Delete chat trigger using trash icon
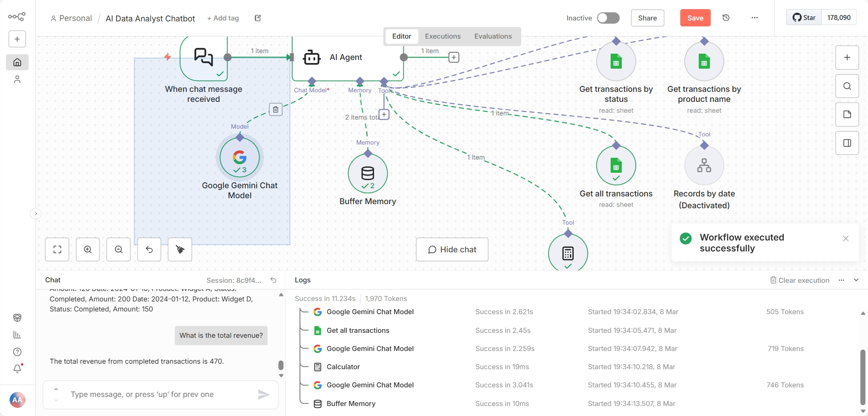The height and width of the screenshot is (416, 868). click(x=276, y=109)
